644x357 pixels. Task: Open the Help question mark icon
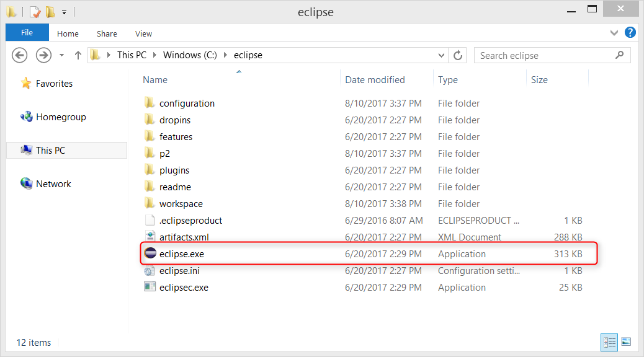(x=630, y=32)
